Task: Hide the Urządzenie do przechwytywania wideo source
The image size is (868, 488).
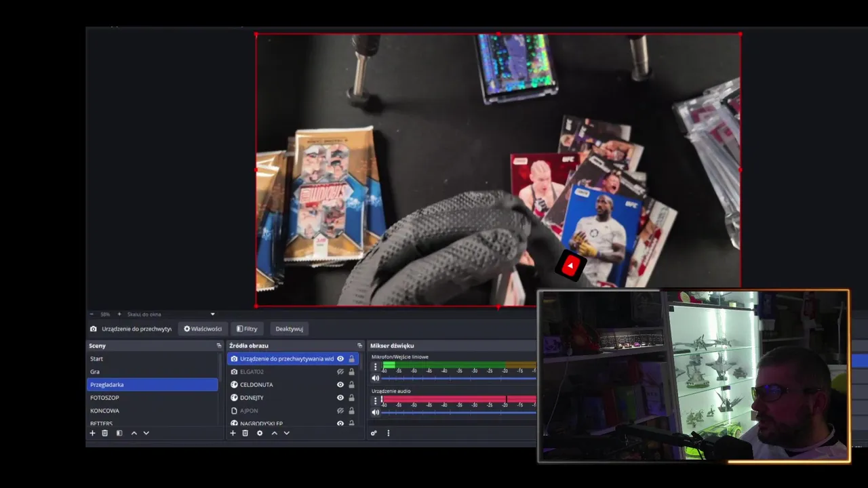Action: click(x=340, y=359)
